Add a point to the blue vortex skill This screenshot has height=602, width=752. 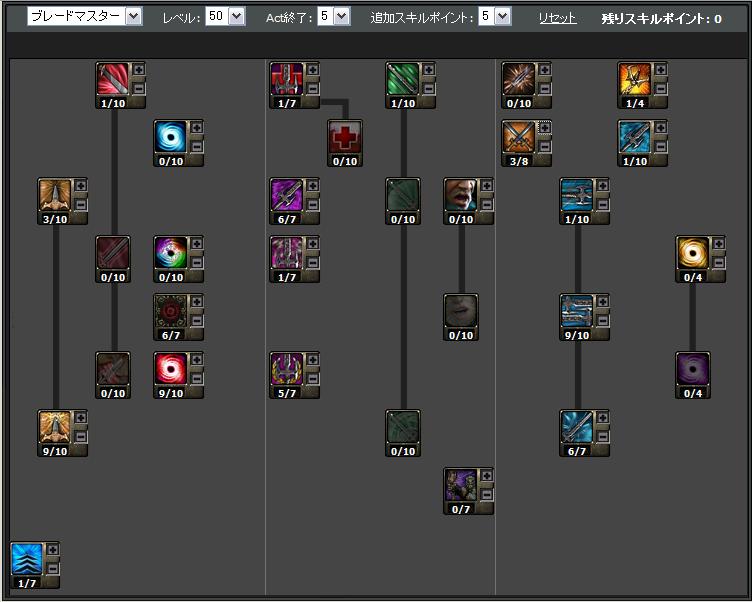(197, 128)
